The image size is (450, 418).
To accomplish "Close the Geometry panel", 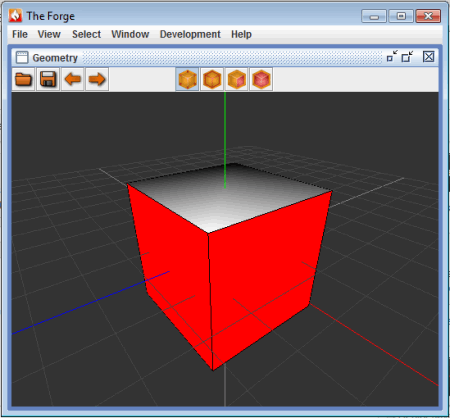I will [429, 57].
